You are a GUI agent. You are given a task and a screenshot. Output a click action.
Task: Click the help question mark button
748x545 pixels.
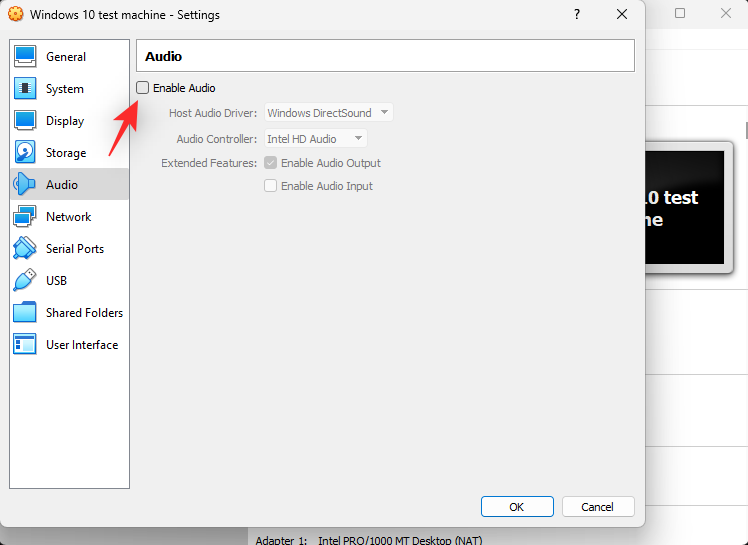577,14
